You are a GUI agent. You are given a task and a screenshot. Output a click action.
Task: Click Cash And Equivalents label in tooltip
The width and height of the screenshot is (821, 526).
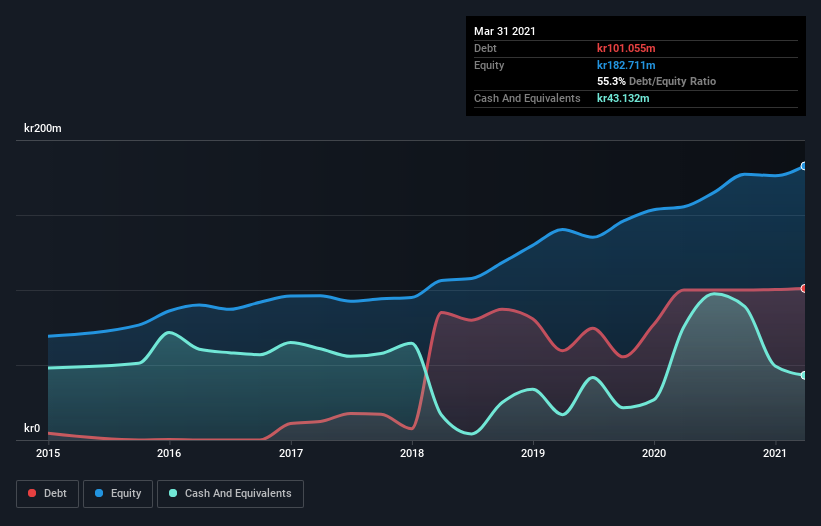(527, 98)
